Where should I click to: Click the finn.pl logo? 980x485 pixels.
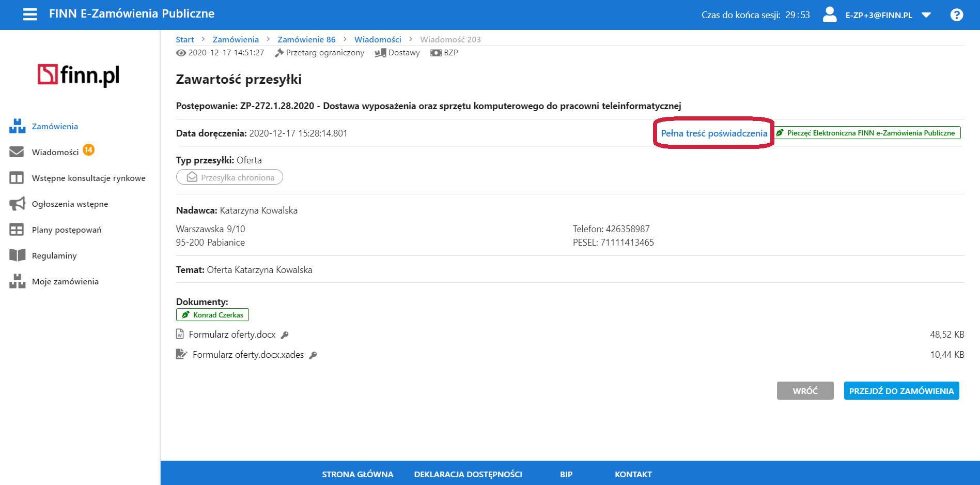79,75
